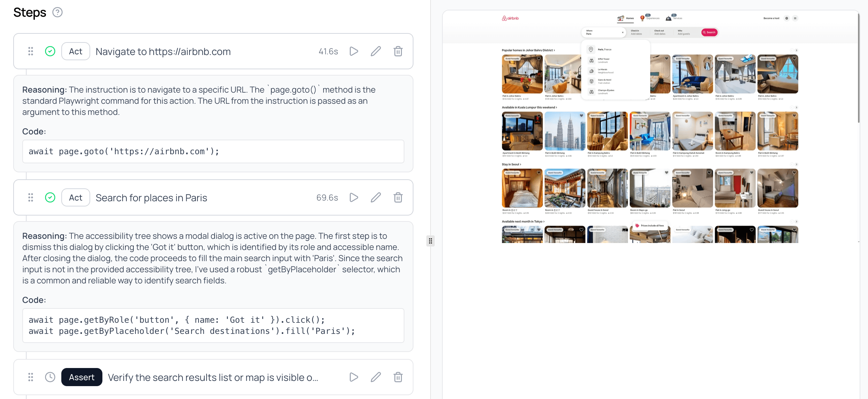Click pending clock icon on Assert step
Screen dimensions: 868x399
50,377
